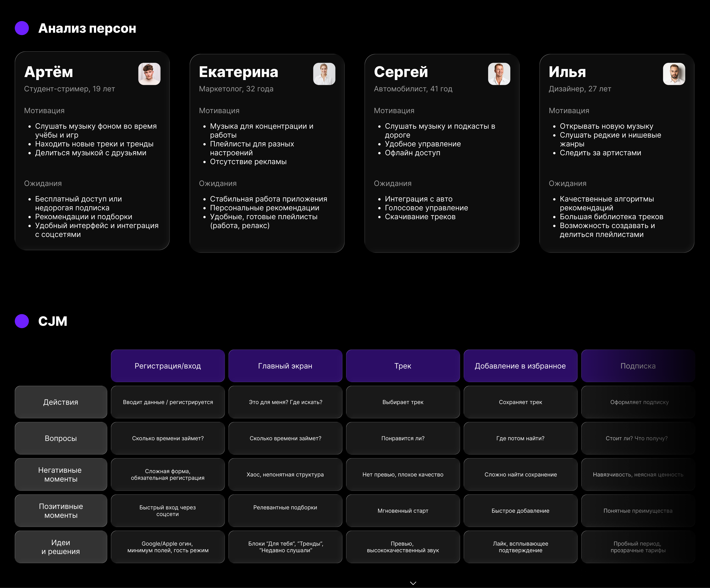Click the down chevron at page bottom
Screen dimensions: 710x588
[413, 583]
